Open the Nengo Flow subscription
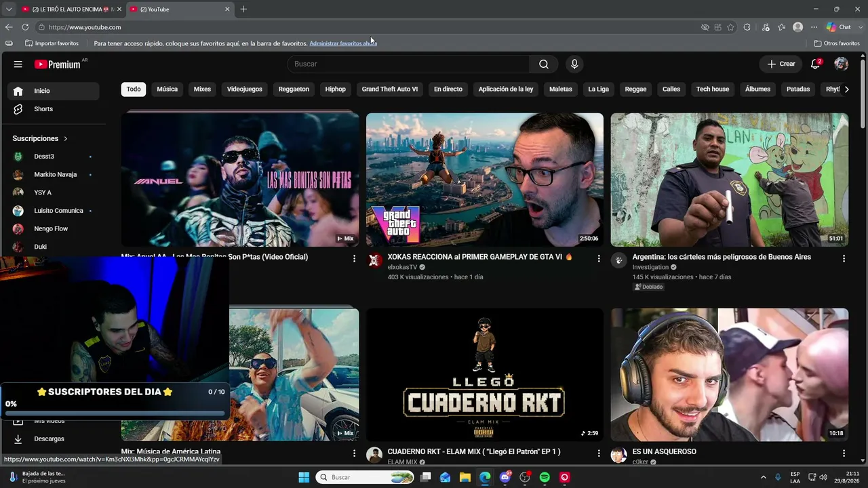The width and height of the screenshot is (868, 488). point(53,229)
